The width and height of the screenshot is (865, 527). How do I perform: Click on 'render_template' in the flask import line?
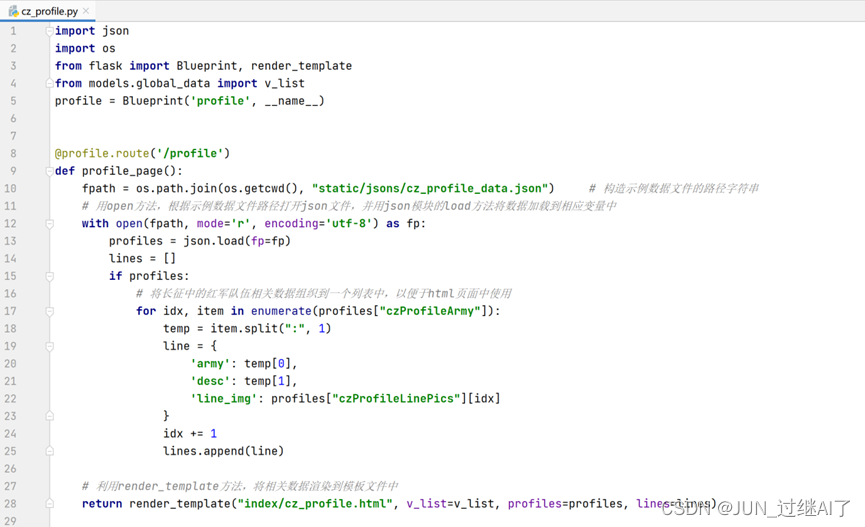(x=301, y=66)
